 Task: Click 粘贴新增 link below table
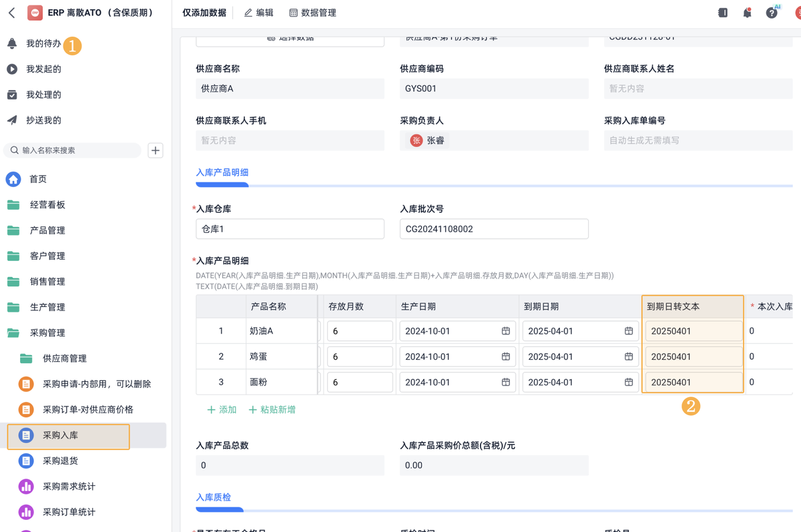point(272,409)
